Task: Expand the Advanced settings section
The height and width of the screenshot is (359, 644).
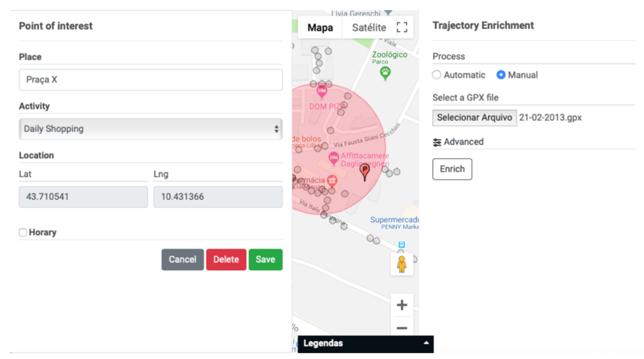Action: point(458,142)
